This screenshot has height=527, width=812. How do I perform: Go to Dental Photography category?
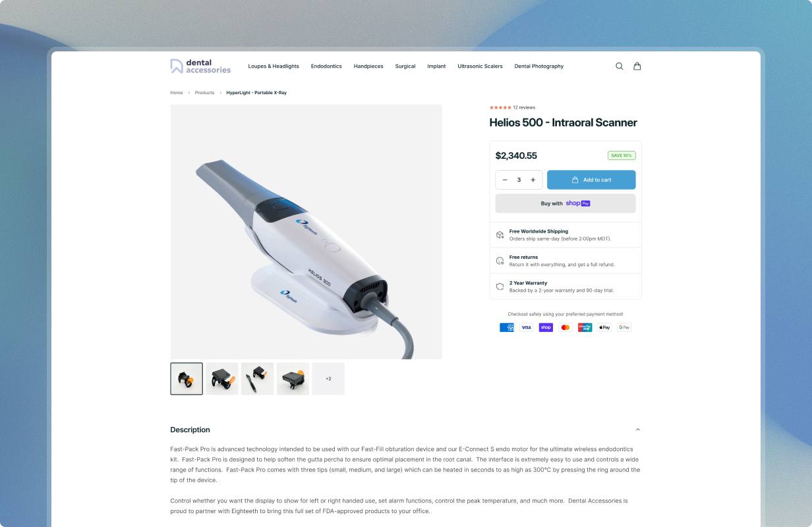pos(539,66)
